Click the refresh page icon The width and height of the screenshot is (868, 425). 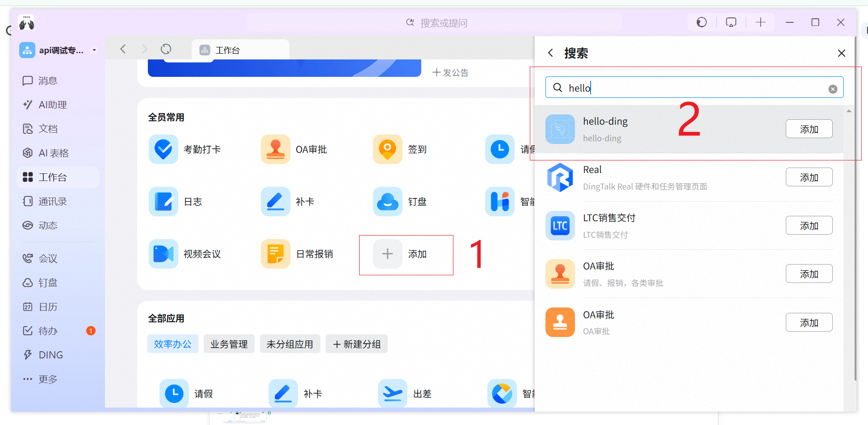(x=166, y=49)
